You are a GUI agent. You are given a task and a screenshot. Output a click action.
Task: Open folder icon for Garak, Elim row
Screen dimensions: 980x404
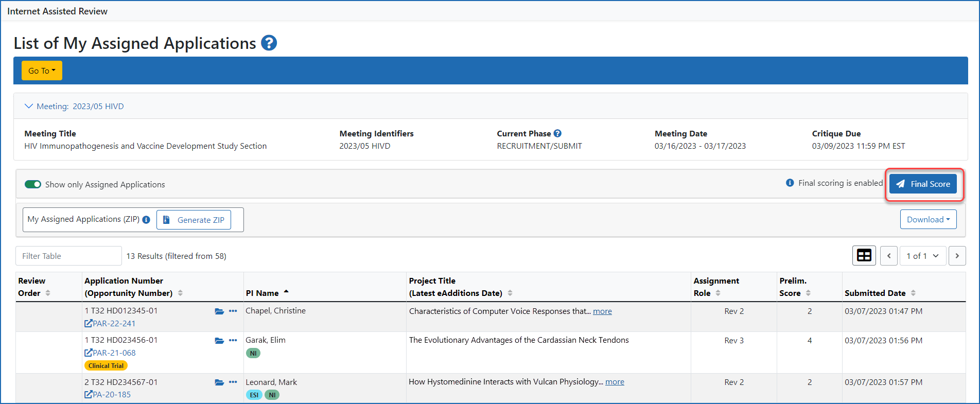219,341
